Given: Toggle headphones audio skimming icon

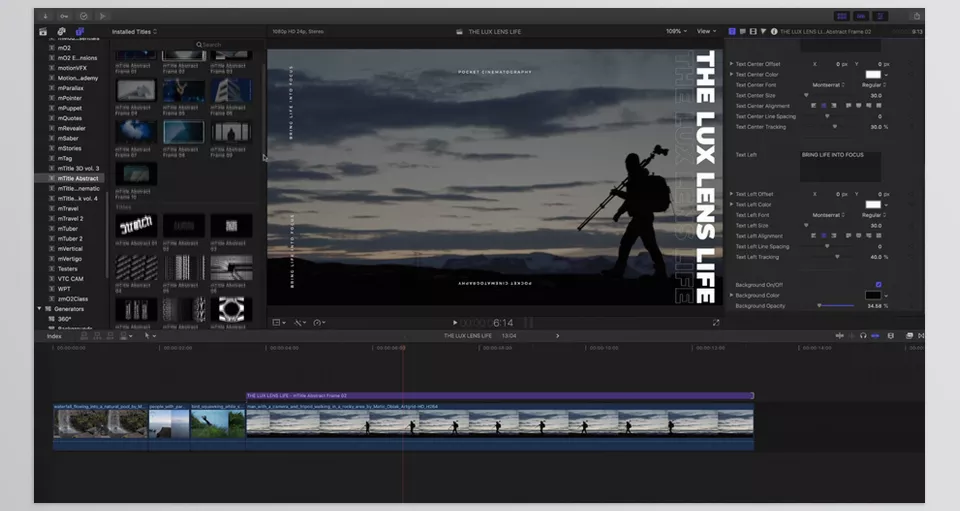Looking at the screenshot, I should [x=863, y=336].
